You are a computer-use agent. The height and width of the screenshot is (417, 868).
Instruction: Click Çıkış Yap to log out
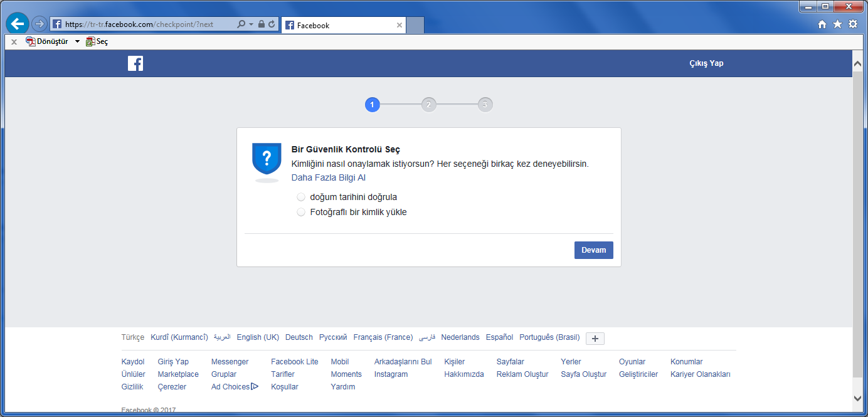706,63
